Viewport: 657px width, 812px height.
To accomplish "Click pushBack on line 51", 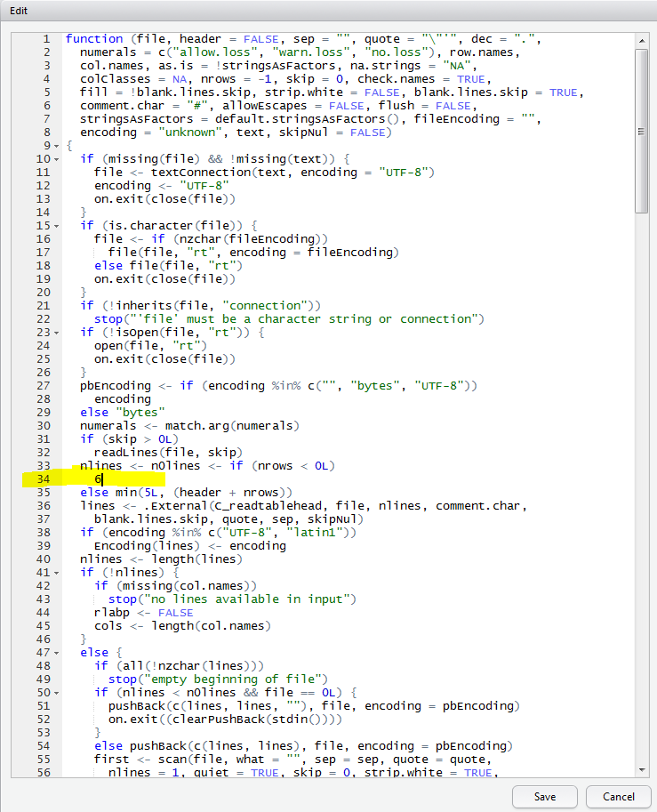I will tap(137, 706).
